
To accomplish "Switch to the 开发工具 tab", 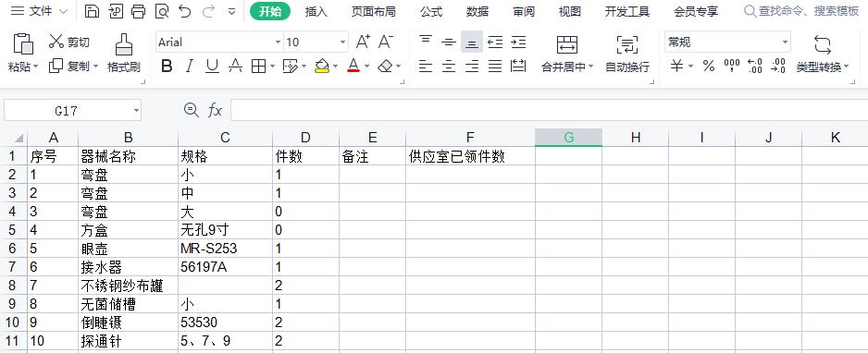I will click(627, 12).
